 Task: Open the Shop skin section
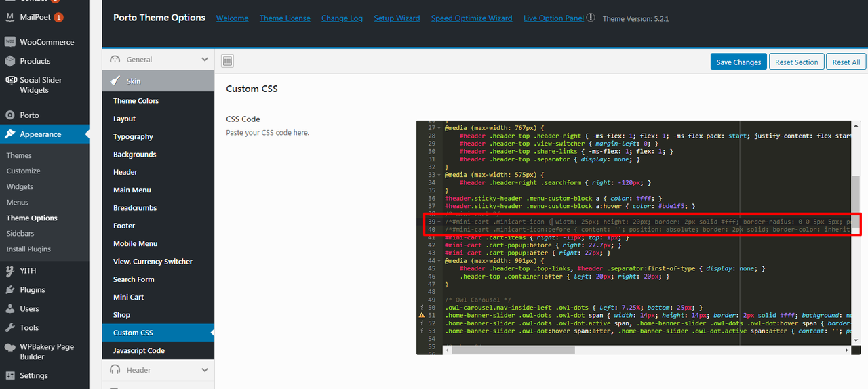point(121,315)
